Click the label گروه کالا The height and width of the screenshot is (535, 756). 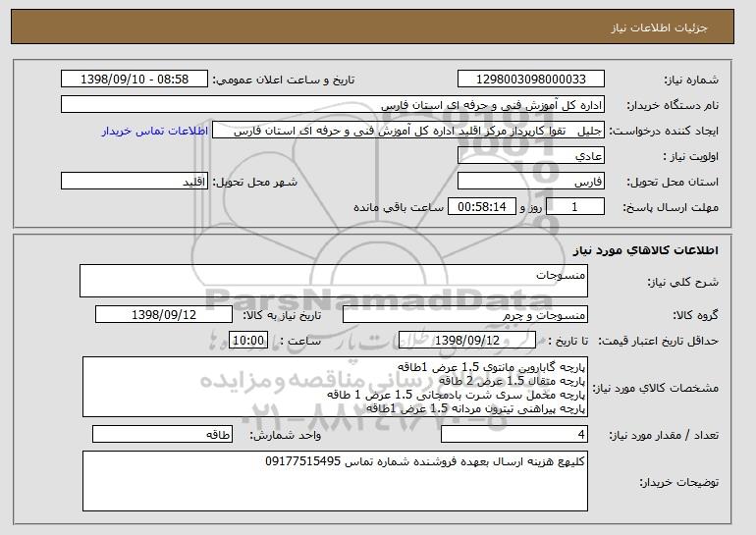(695, 315)
